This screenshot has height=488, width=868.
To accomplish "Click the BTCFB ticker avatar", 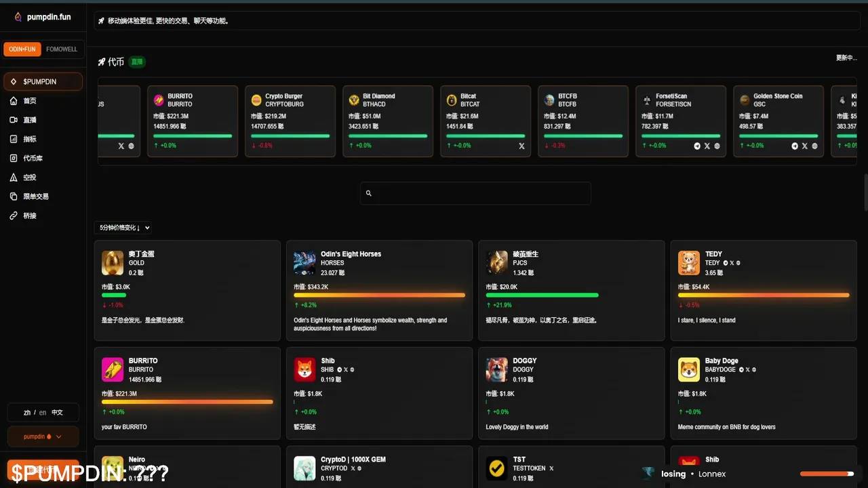I will [x=549, y=100].
